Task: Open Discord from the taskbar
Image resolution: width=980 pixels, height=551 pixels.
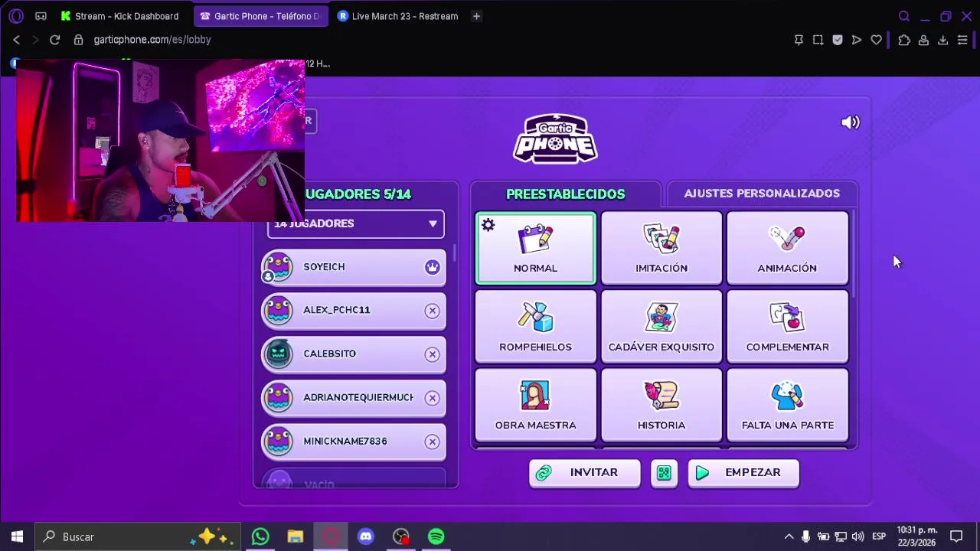Action: [366, 536]
